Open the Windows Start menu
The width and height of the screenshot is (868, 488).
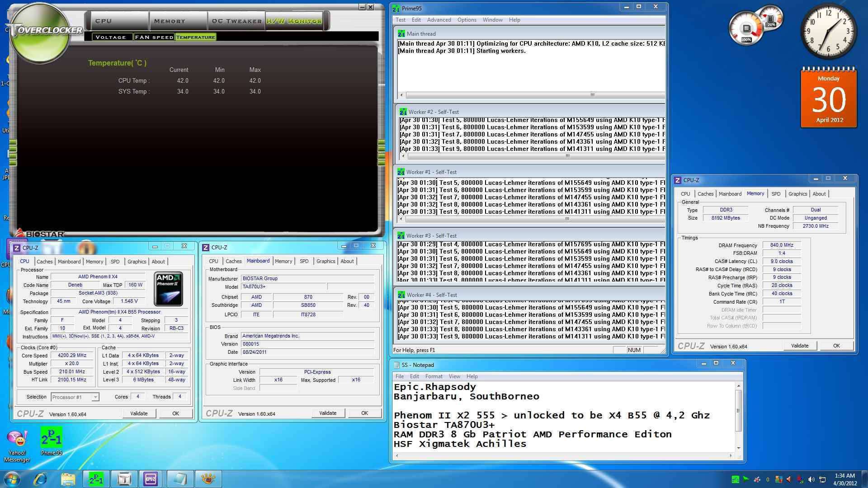tap(12, 479)
